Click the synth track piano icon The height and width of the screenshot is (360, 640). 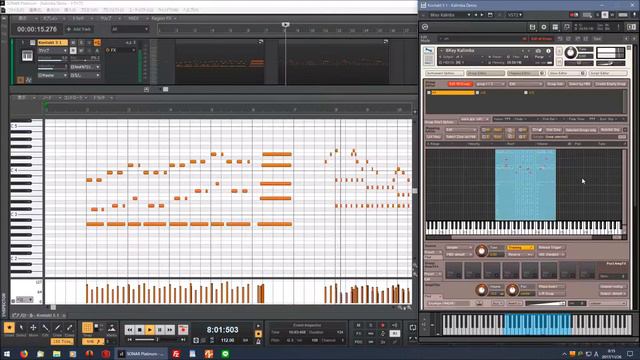(x=27, y=56)
